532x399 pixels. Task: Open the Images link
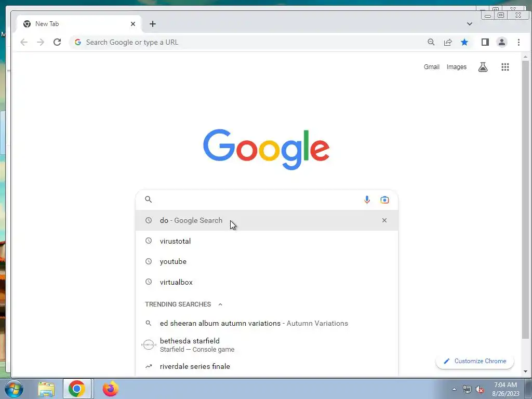coord(456,67)
